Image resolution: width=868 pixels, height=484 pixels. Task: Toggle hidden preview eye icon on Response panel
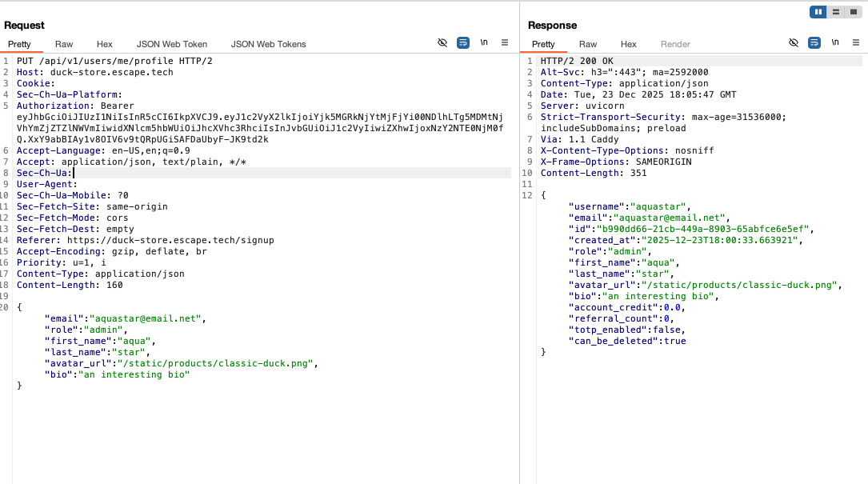(x=793, y=43)
